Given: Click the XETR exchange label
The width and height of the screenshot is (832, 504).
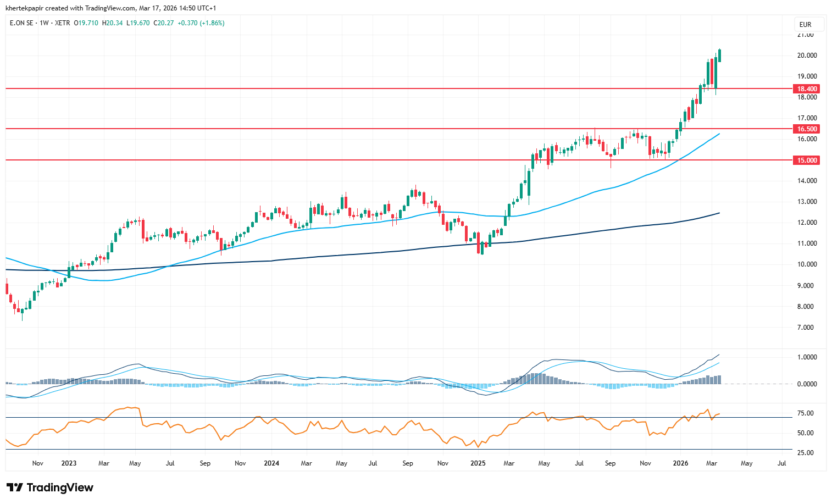Looking at the screenshot, I should (x=63, y=23).
